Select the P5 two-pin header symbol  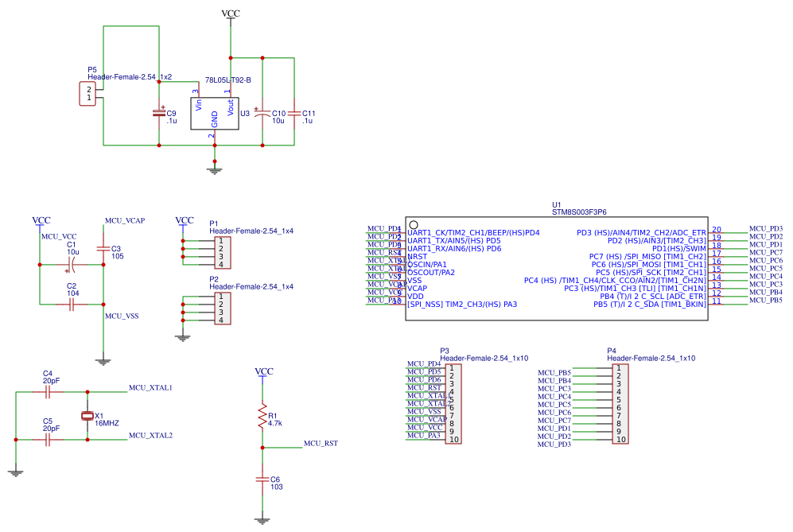pyautogui.click(x=87, y=94)
